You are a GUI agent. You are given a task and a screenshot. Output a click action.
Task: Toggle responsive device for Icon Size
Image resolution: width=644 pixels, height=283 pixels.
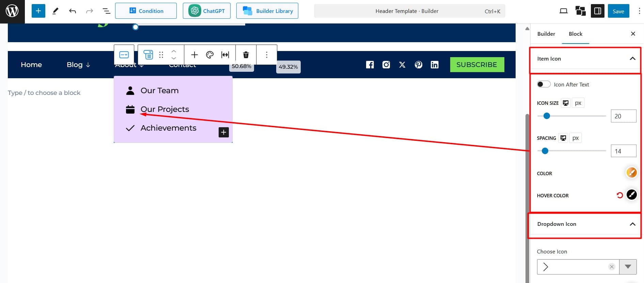pyautogui.click(x=566, y=103)
